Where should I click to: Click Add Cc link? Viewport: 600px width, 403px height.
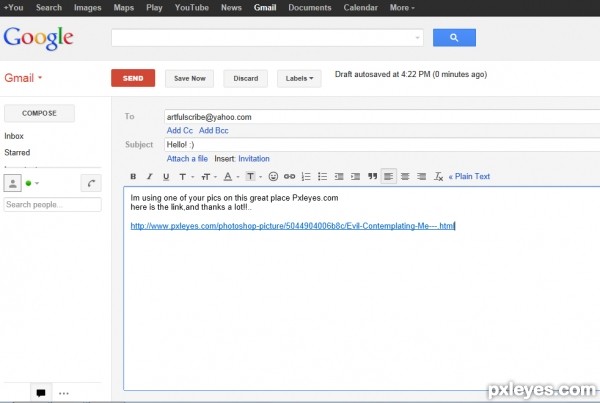(179, 131)
